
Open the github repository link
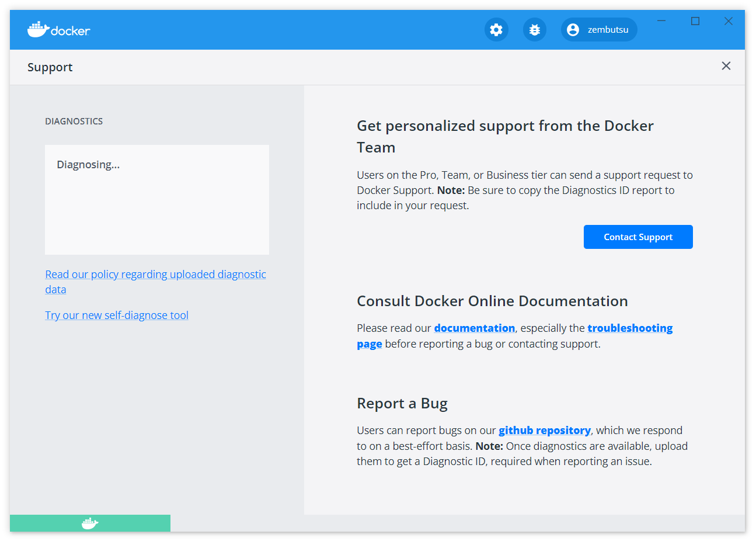point(545,431)
